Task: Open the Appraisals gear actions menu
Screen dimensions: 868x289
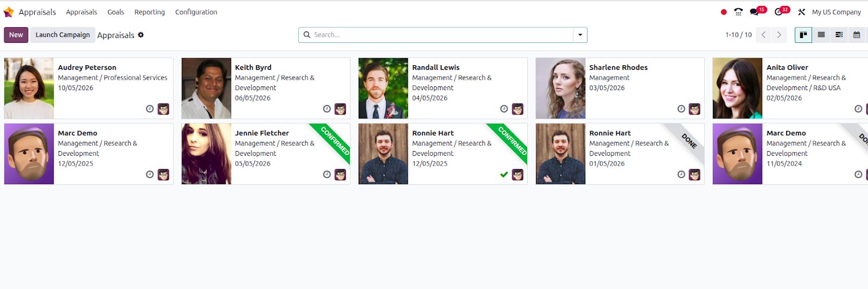Action: (141, 35)
